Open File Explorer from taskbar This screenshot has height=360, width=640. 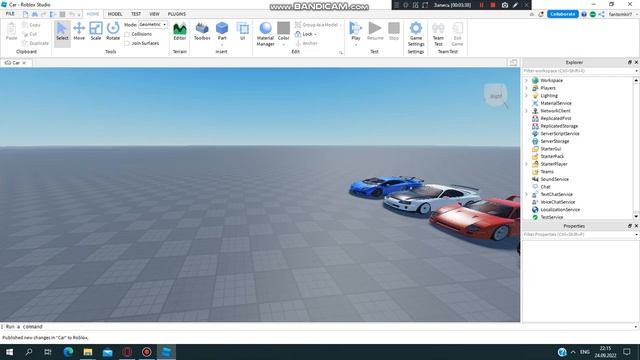88,352
